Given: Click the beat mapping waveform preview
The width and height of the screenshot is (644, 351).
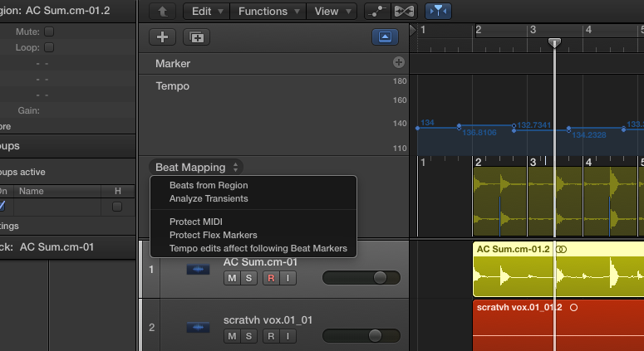Looking at the screenshot, I should (558, 202).
